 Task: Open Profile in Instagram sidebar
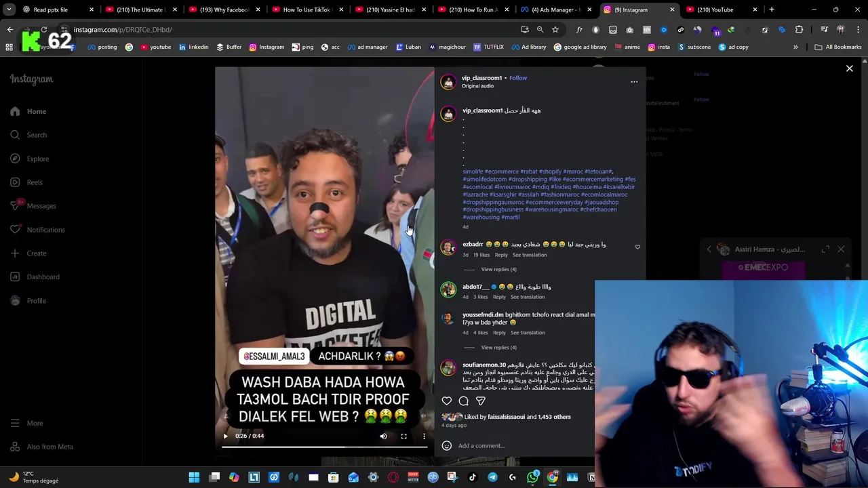point(28,301)
